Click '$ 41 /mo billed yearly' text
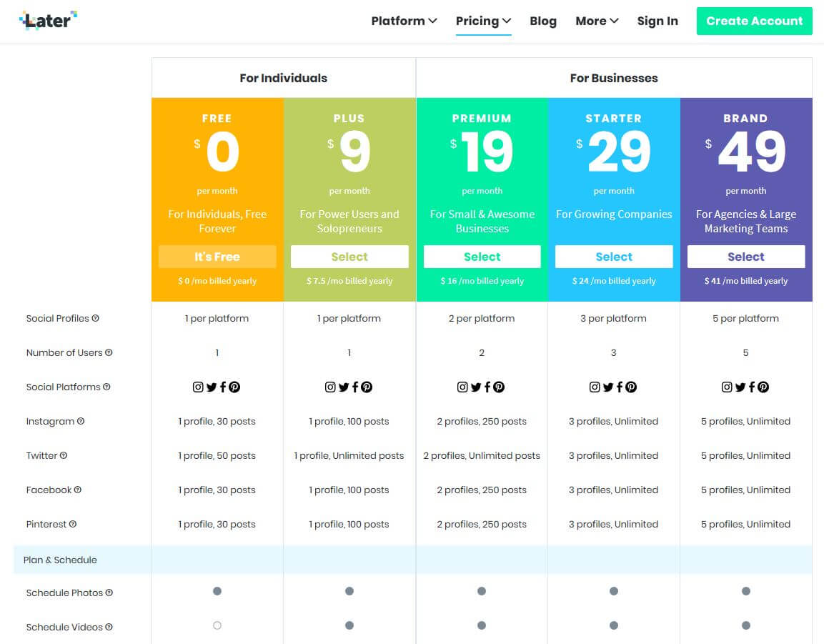The height and width of the screenshot is (644, 824). click(x=745, y=281)
